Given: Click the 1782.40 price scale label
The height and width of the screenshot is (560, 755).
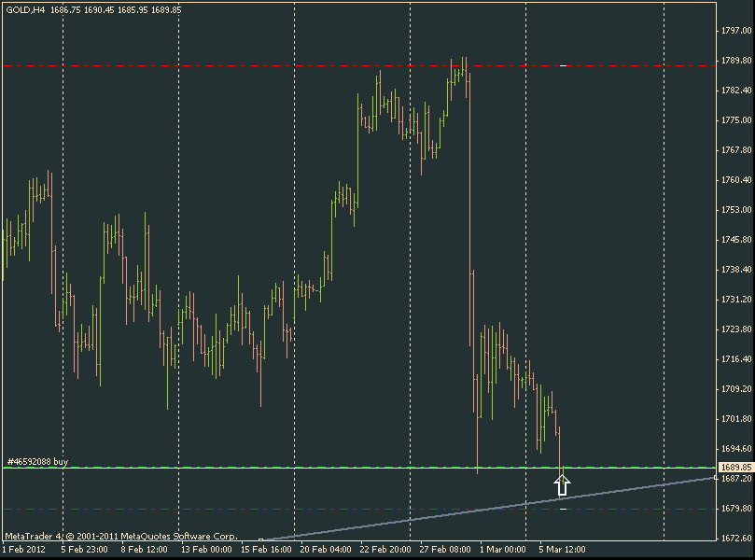Looking at the screenshot, I should (736, 90).
